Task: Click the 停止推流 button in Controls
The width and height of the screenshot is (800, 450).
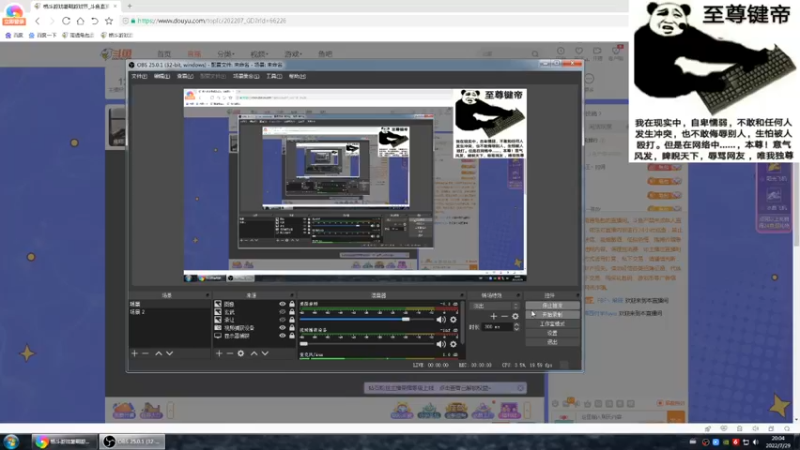Action: 552,306
